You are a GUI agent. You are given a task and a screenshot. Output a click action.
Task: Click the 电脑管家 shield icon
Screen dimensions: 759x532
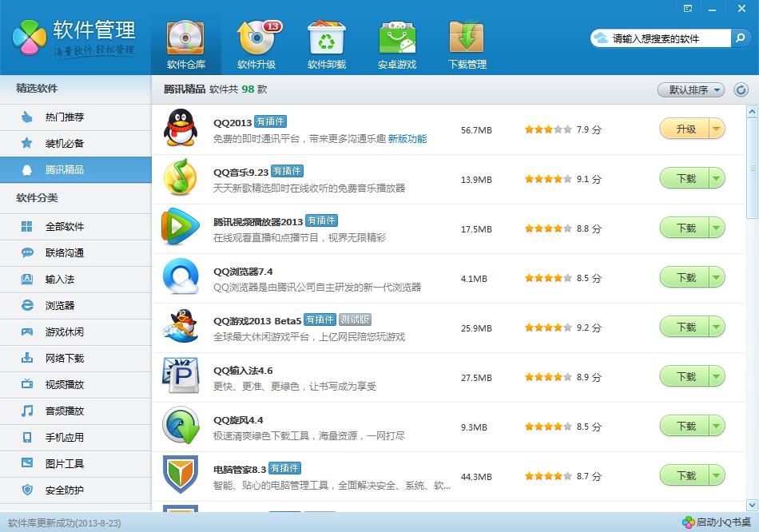click(181, 474)
